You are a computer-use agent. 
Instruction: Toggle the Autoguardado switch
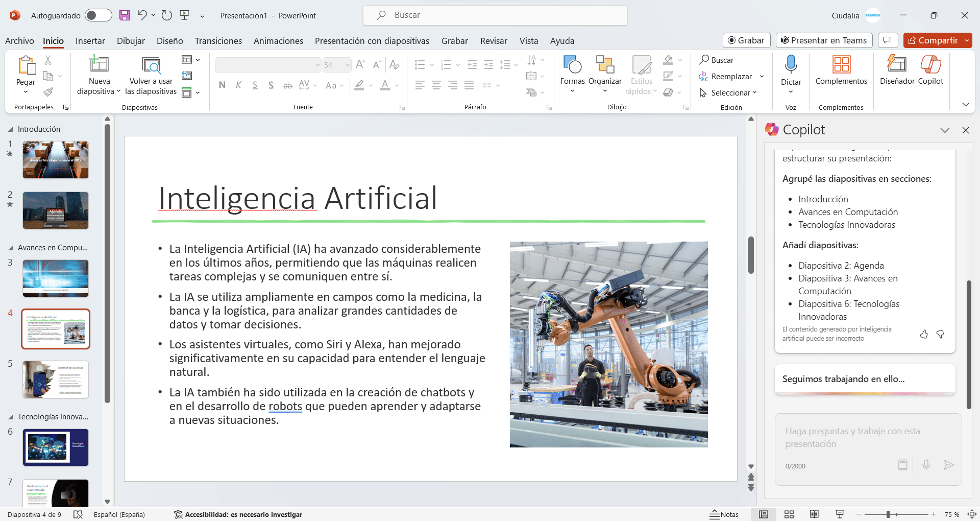[x=98, y=15]
